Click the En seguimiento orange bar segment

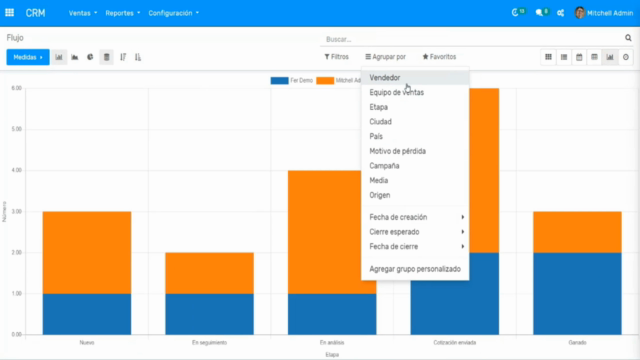coord(209,273)
